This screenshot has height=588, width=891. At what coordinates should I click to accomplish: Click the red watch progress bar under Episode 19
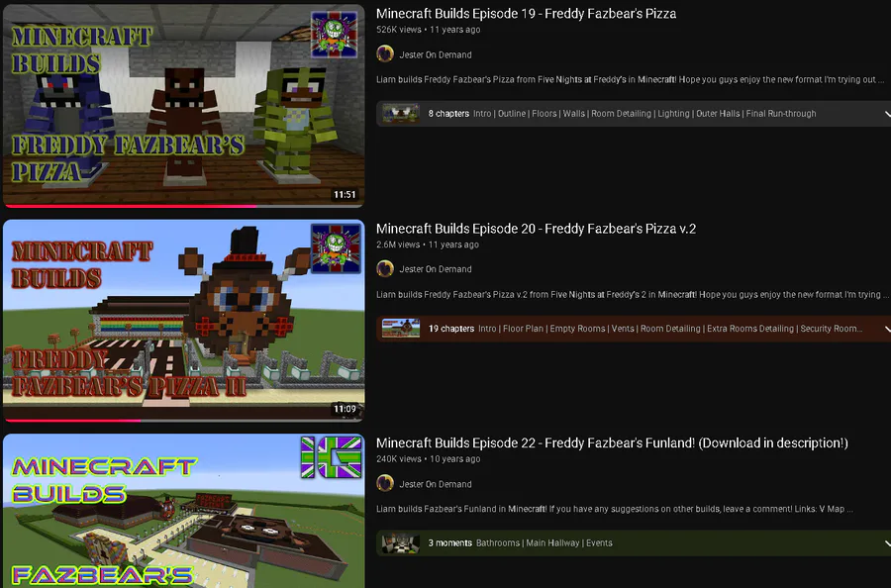pos(130,206)
